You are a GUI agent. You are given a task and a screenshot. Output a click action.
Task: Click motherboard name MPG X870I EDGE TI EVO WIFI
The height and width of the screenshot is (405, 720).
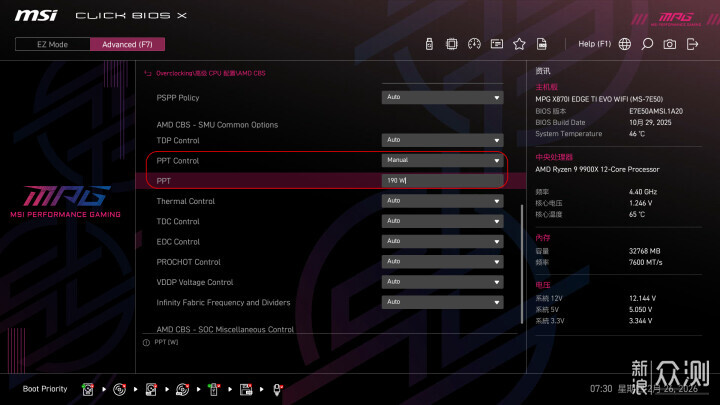(x=599, y=99)
